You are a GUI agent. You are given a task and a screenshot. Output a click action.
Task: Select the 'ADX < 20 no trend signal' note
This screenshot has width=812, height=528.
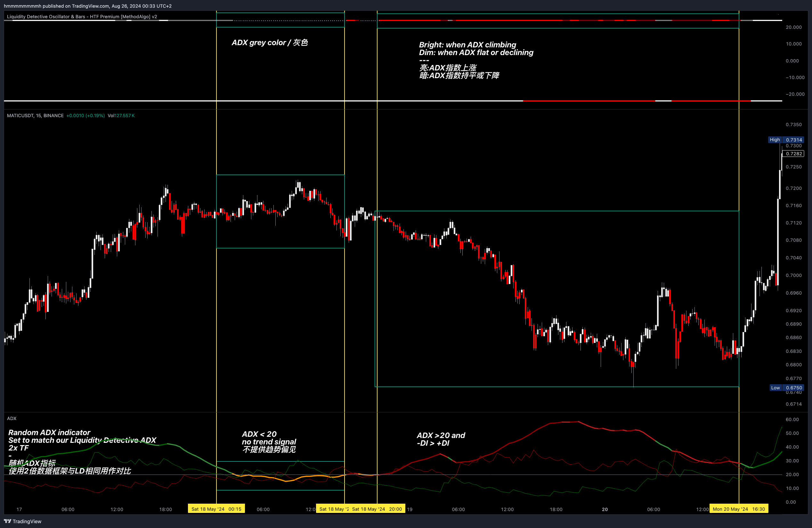pos(269,442)
